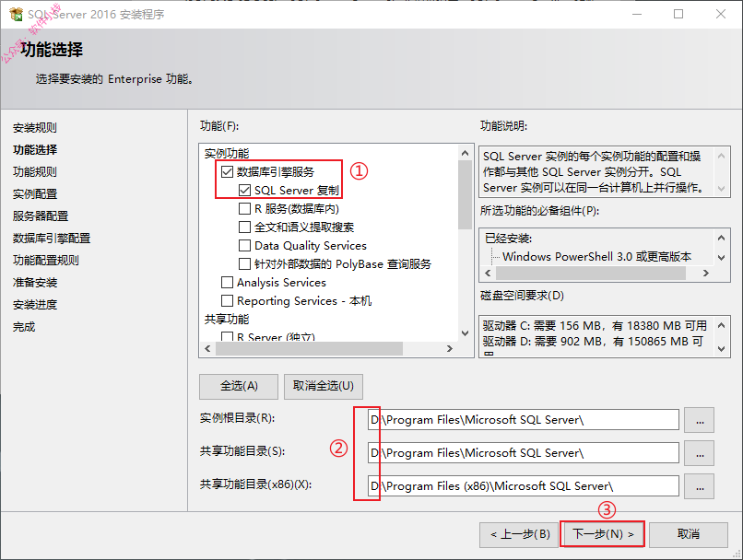The width and height of the screenshot is (743, 560).
Task: Click the feature list horizontal scrollbar thumb
Action: (x=309, y=349)
